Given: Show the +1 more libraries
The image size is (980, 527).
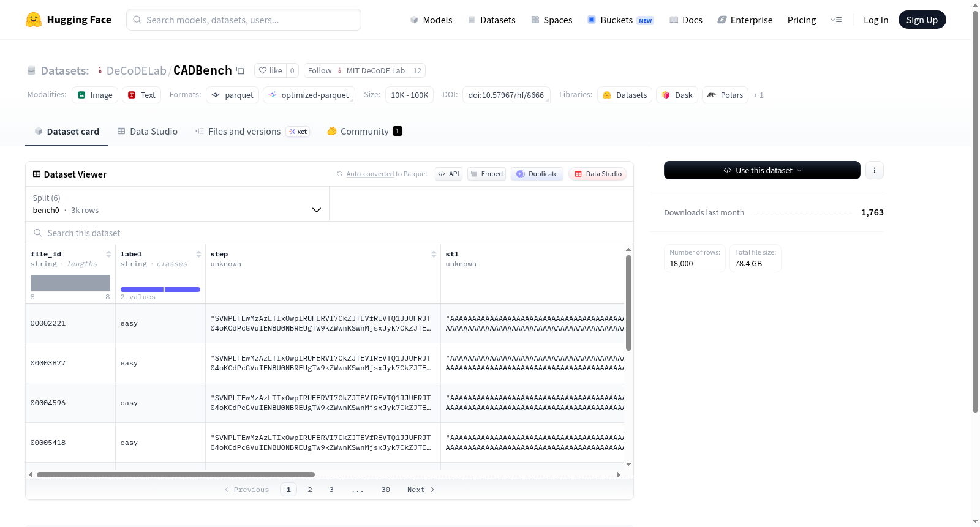Looking at the screenshot, I should 758,95.
